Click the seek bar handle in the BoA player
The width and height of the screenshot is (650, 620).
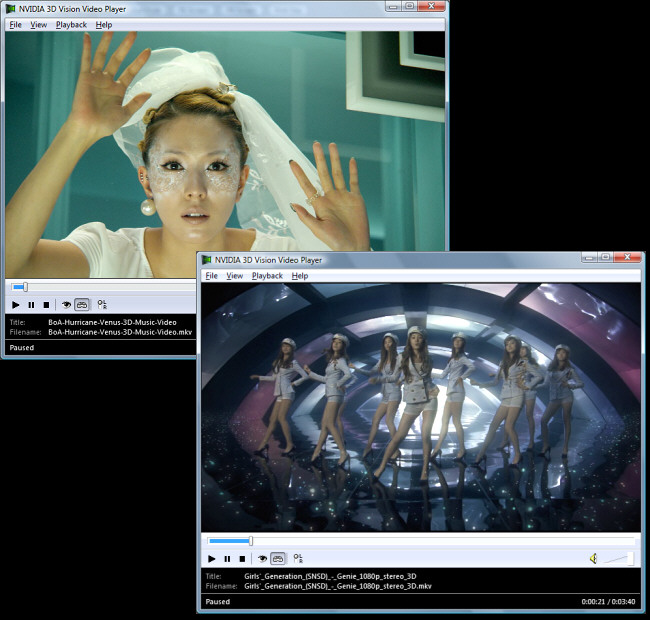point(26,287)
